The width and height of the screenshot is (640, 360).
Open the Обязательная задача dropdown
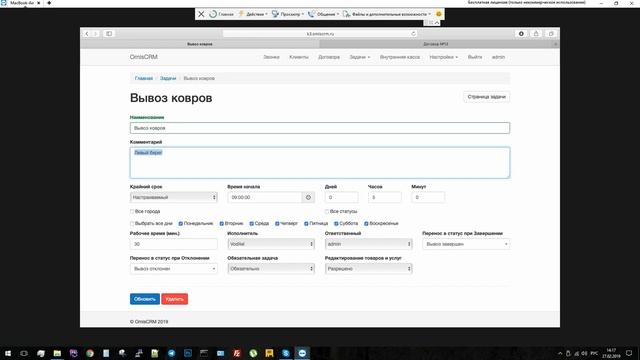click(271, 269)
